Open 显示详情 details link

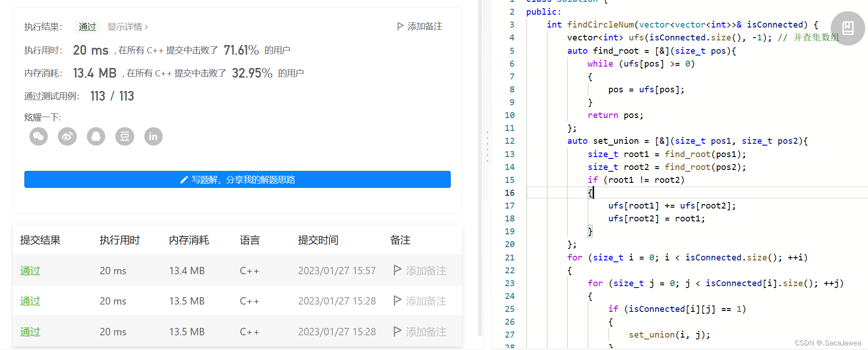[x=128, y=27]
